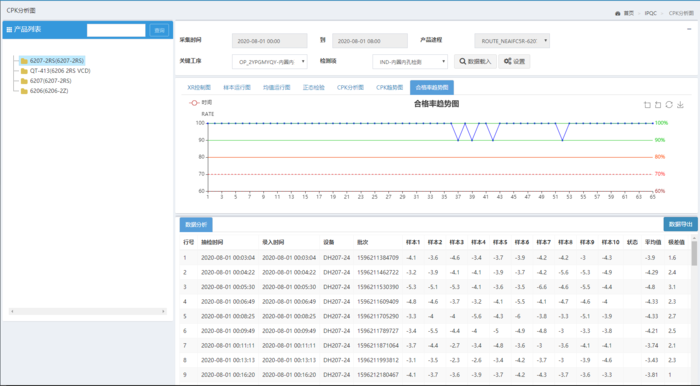Click batch cell 1596211530390

point(378,287)
